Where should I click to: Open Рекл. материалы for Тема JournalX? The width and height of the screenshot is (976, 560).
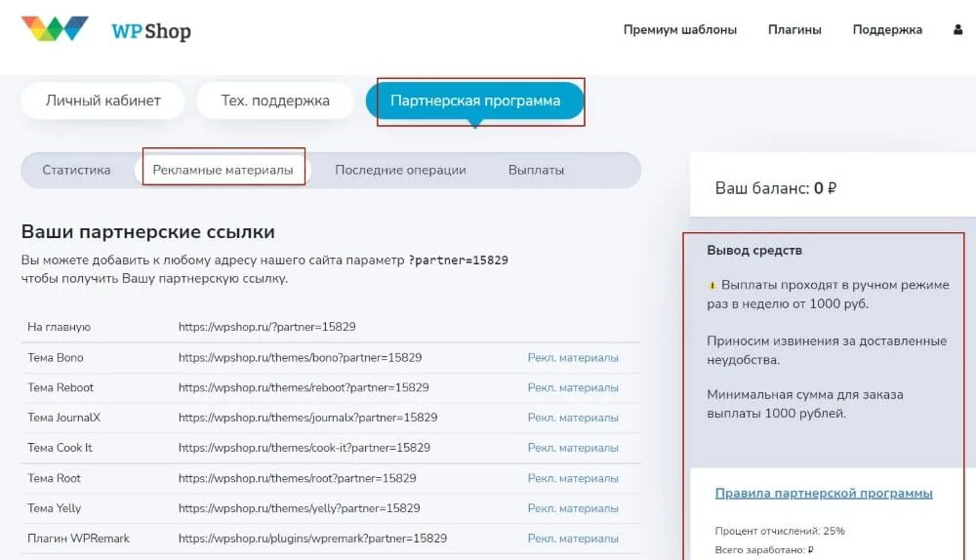573,418
